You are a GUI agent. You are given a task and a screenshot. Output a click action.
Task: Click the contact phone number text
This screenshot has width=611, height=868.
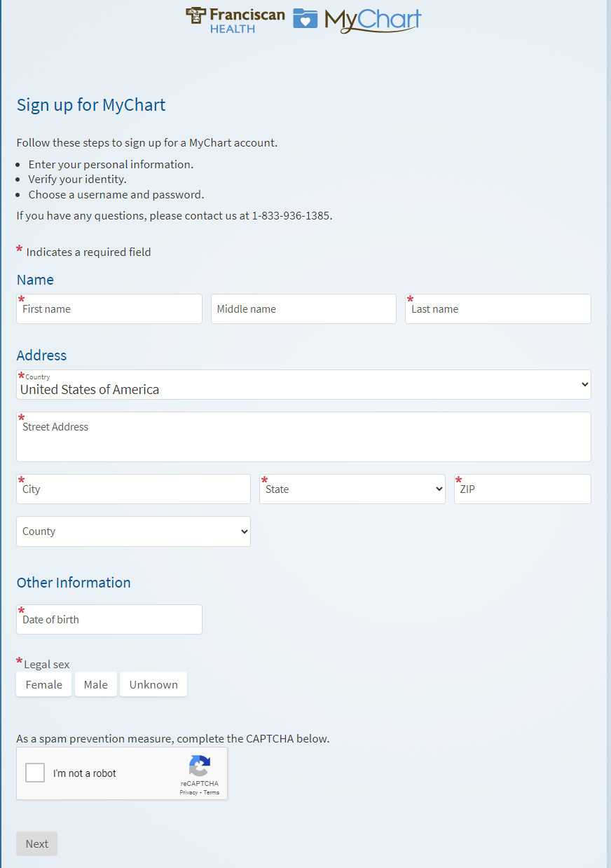291,215
